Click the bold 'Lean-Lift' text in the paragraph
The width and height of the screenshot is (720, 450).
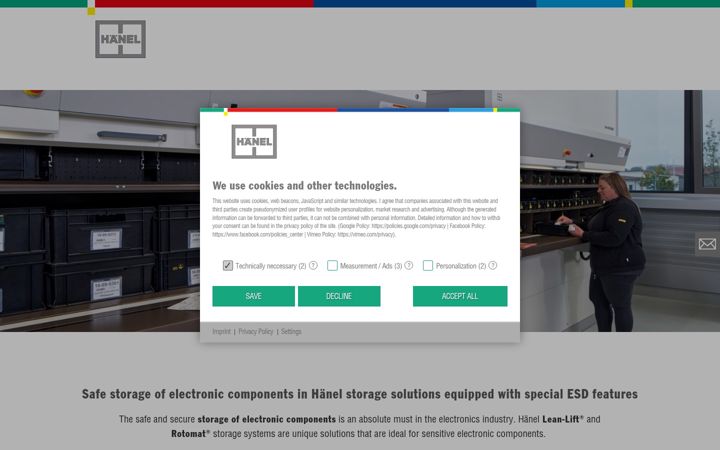pos(562,419)
